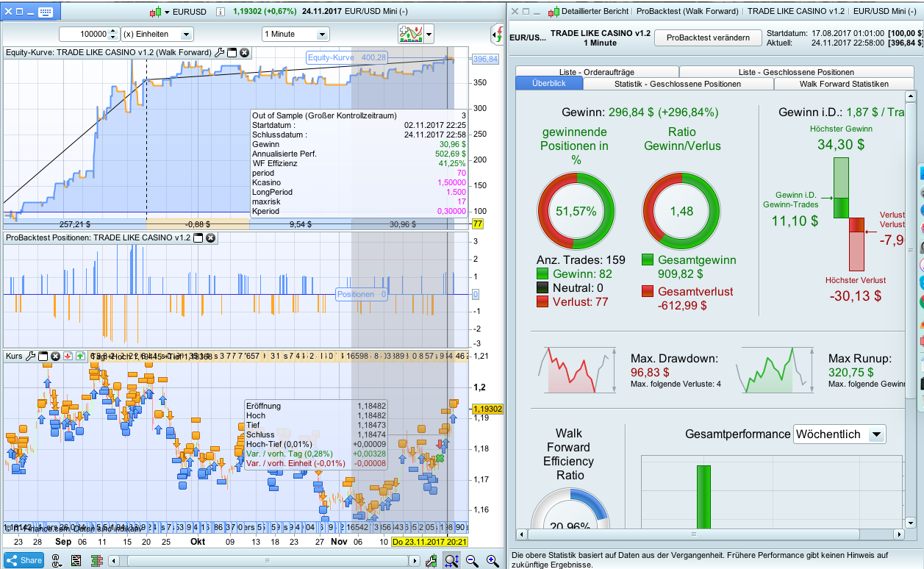
Task: Click the green Gesamtgewinn legend swatch
Action: (x=648, y=260)
